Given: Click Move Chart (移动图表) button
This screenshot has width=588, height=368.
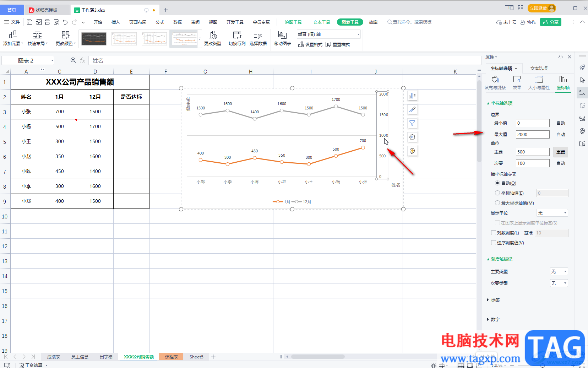Looking at the screenshot, I should click(282, 38).
